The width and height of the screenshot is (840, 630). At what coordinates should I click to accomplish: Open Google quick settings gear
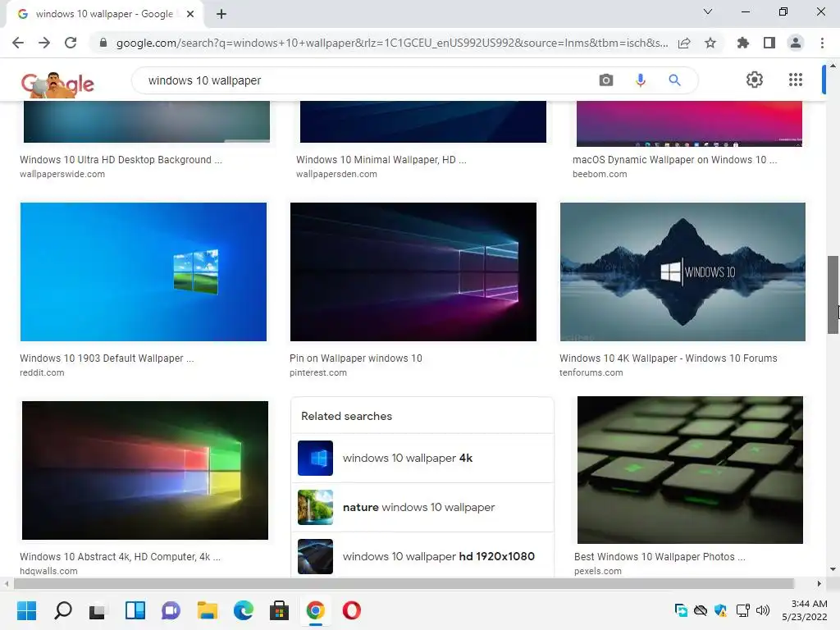point(755,80)
